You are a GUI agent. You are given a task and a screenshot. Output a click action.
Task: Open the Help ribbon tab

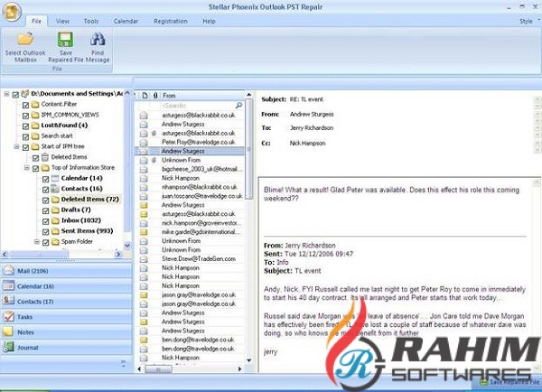(x=209, y=21)
